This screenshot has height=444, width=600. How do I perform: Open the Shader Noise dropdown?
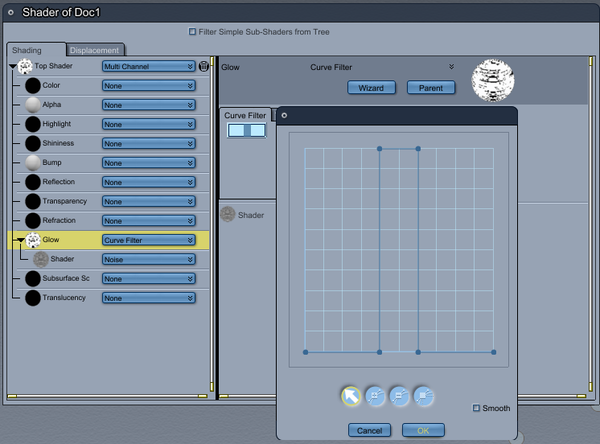(149, 260)
